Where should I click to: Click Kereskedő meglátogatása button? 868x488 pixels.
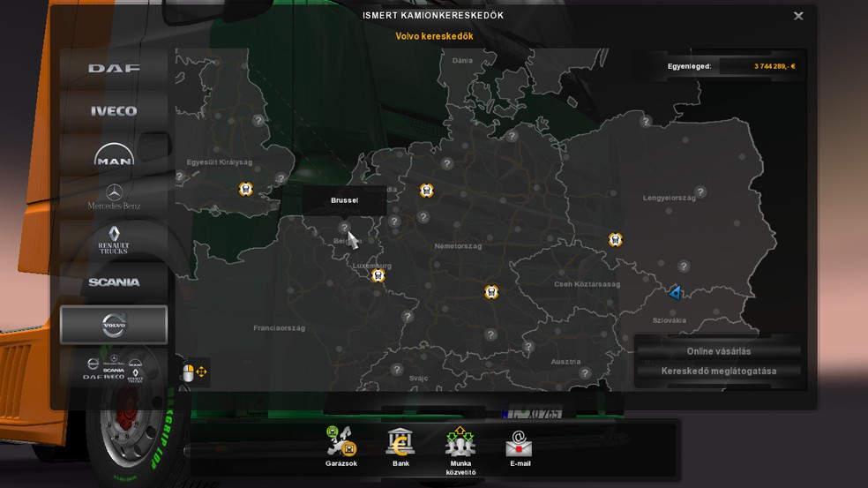point(719,372)
